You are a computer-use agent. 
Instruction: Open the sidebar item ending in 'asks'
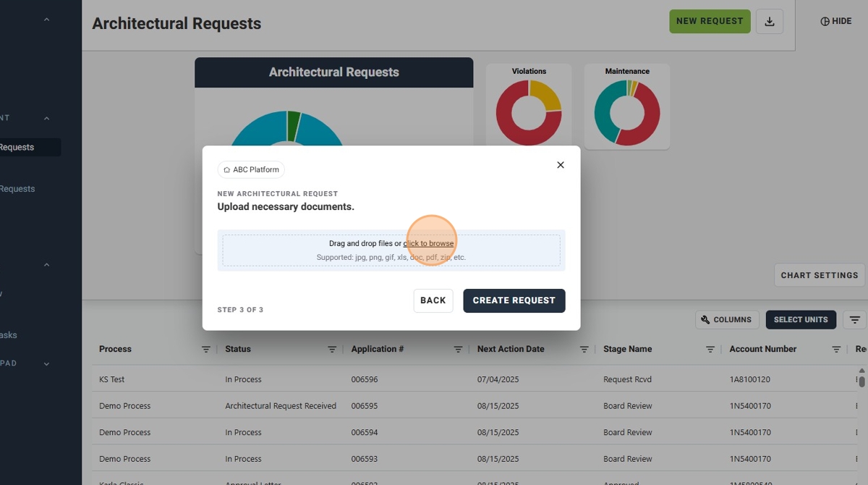point(9,335)
